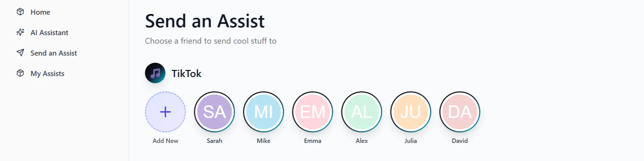Choose Mike's MI avatar
This screenshot has width=644, height=161.
(263, 112)
